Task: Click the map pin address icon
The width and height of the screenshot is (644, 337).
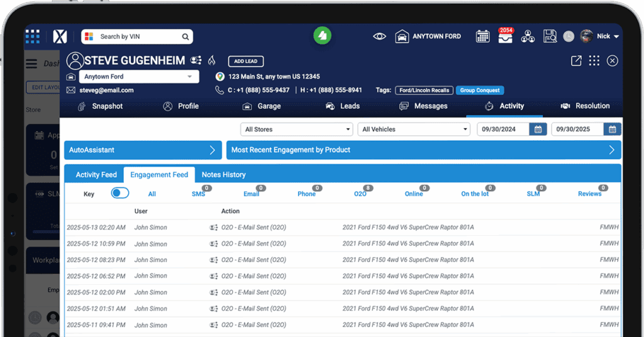Action: click(x=219, y=76)
